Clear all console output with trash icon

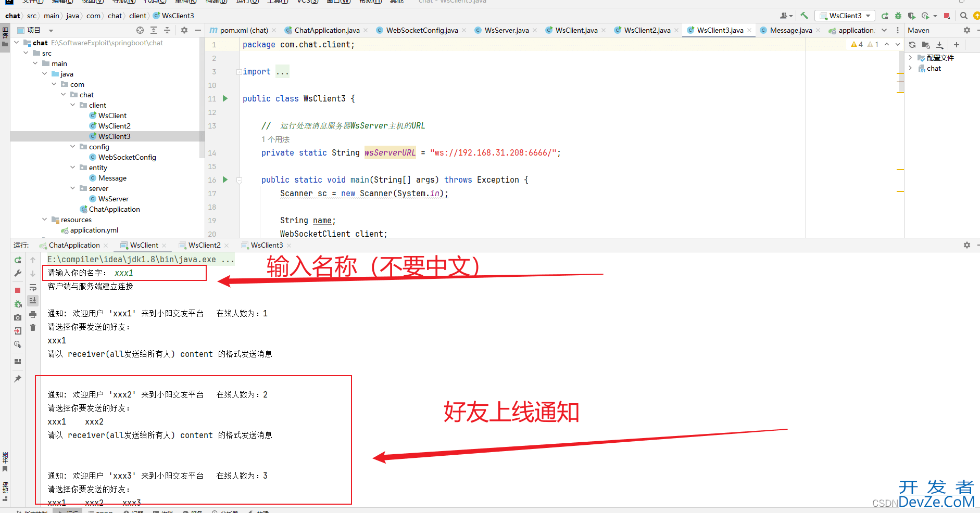point(33,328)
